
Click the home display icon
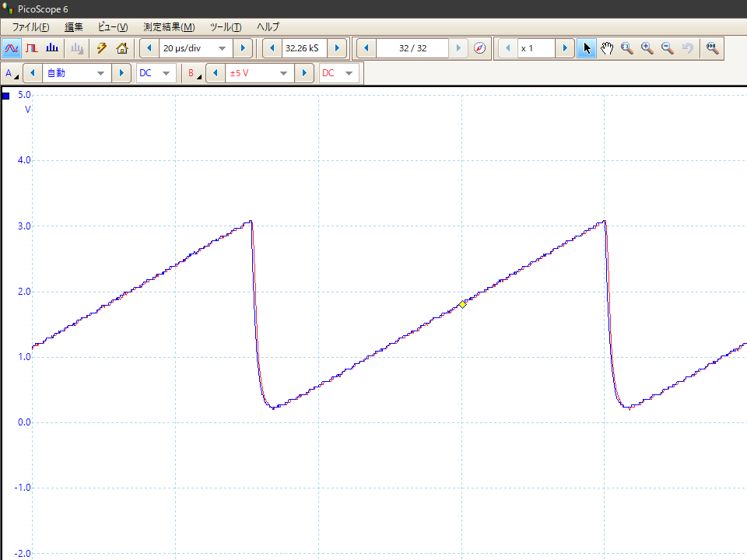pyautogui.click(x=121, y=48)
